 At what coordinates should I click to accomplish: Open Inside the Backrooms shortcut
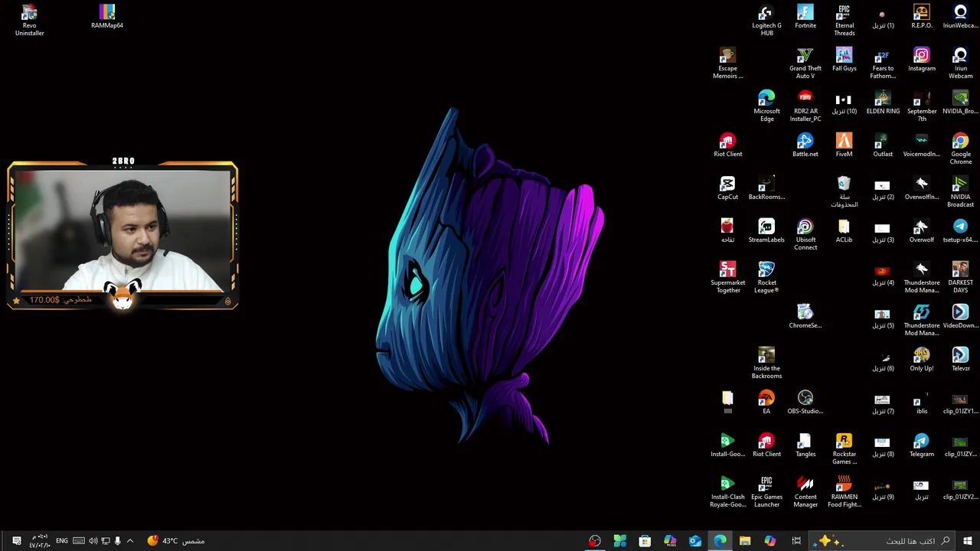point(766,364)
